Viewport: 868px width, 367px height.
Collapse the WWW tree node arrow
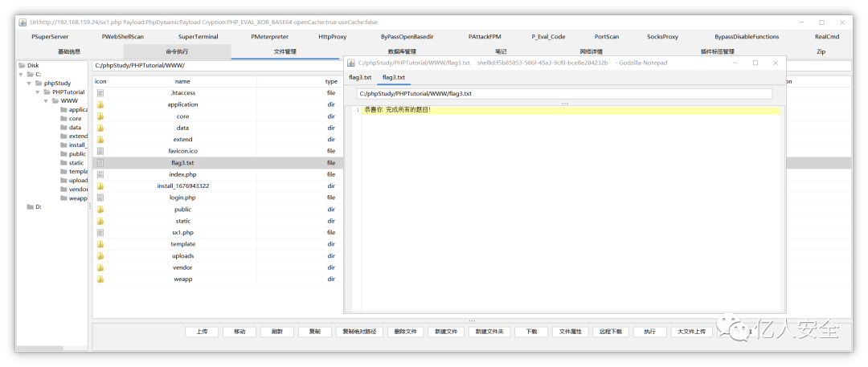47,100
